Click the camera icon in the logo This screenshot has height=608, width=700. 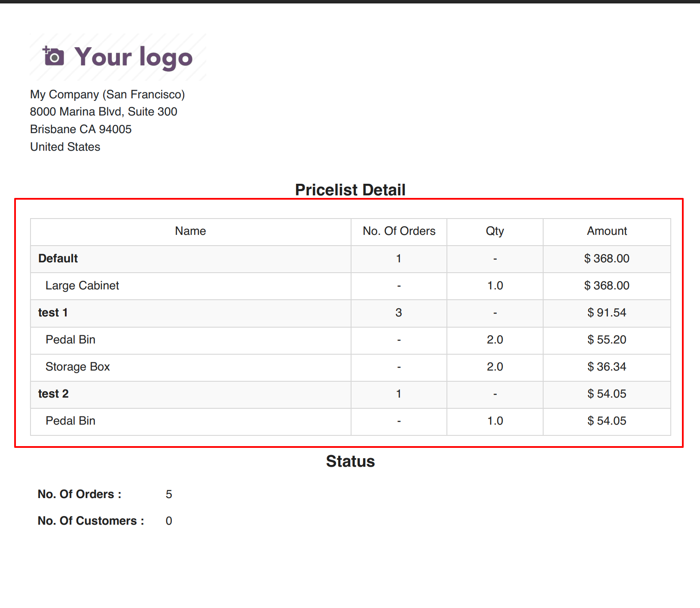click(54, 57)
